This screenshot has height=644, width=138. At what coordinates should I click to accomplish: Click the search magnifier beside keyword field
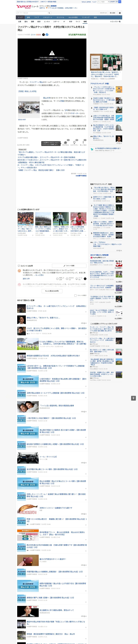[49, 13]
